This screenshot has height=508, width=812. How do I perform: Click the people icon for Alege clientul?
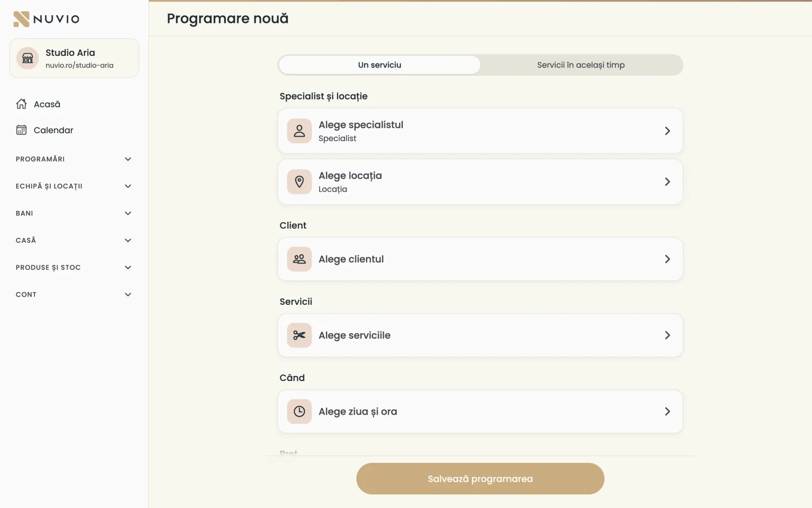[x=299, y=259]
